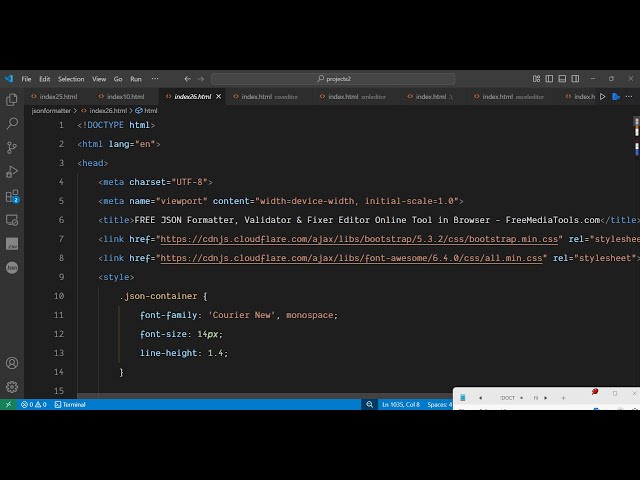Click the projects2 command center search
This screenshot has height=480, width=640.
333,79
